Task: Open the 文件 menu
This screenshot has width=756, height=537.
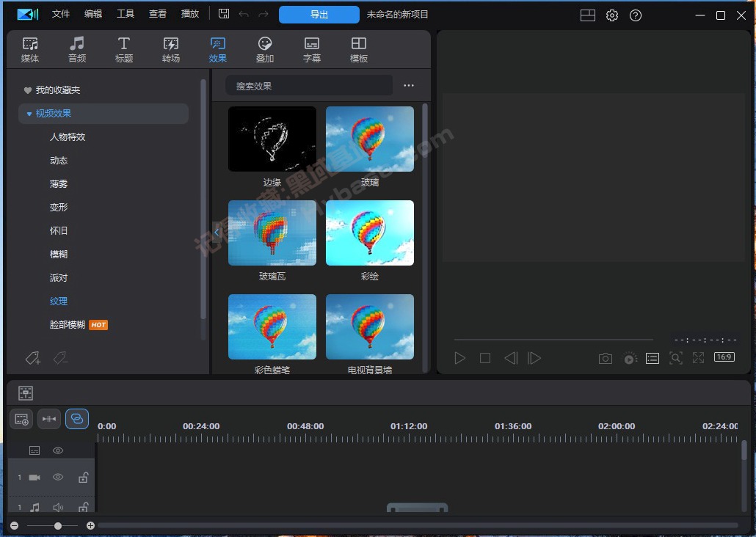Action: point(61,13)
